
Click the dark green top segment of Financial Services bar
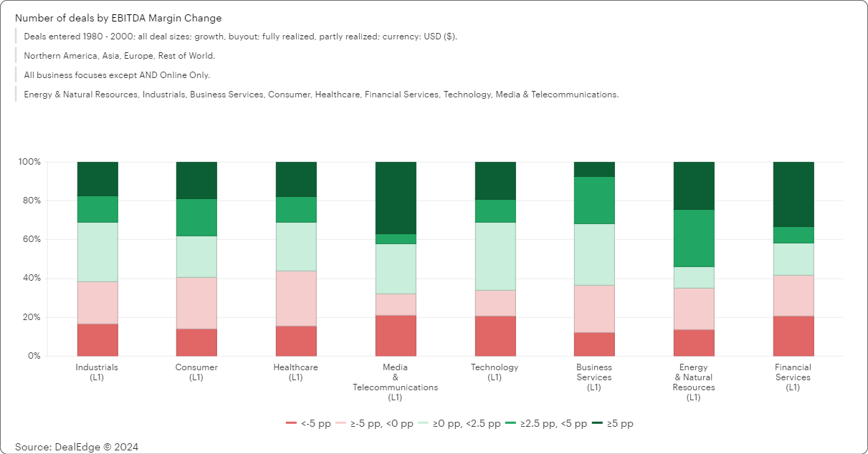(793, 194)
